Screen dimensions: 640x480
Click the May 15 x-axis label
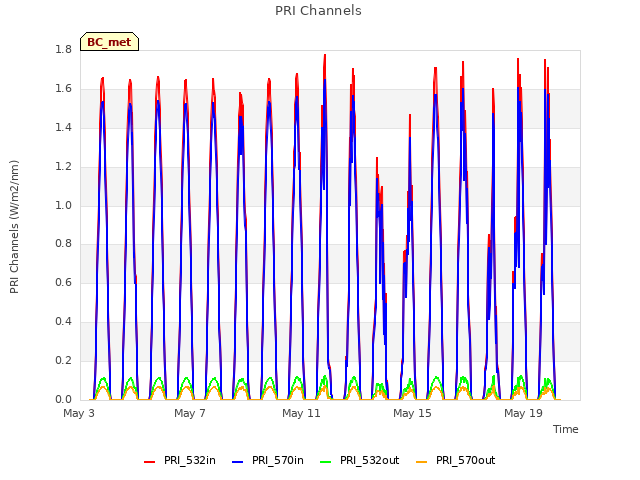click(x=412, y=413)
